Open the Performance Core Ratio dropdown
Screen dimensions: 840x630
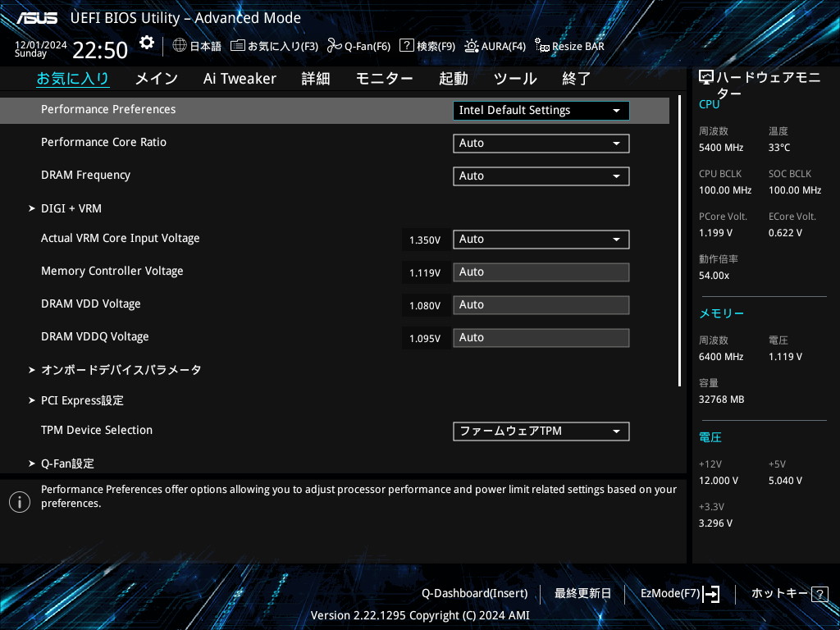pyautogui.click(x=541, y=143)
